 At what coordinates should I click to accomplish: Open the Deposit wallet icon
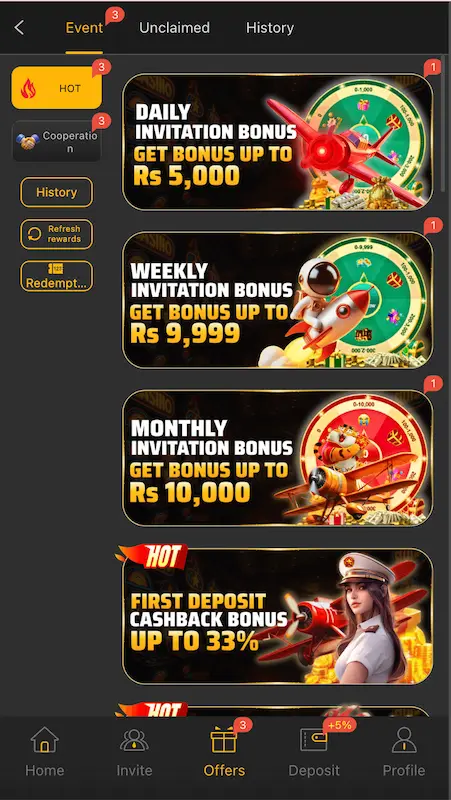(314, 740)
